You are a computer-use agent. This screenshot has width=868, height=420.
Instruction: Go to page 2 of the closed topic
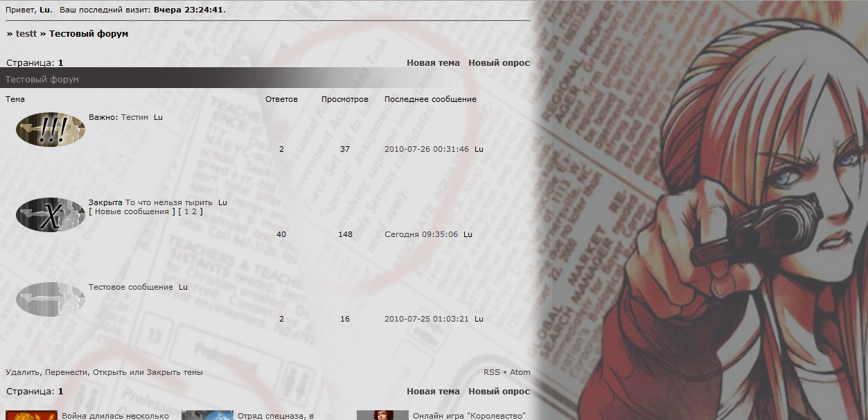(x=195, y=211)
